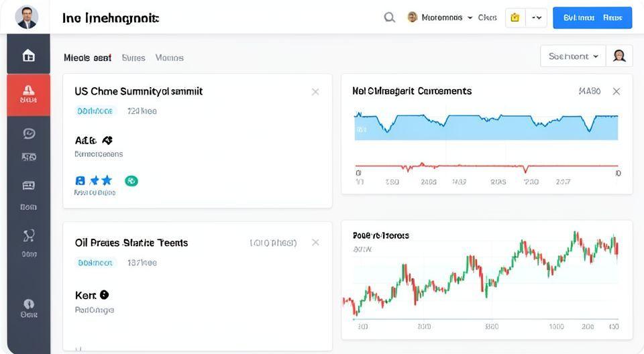Open the user avatar at top left
Viewport: 644px width, 354px height.
click(26, 17)
